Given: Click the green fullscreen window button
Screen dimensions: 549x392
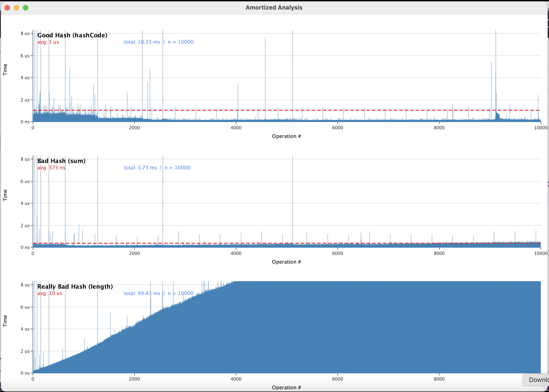Looking at the screenshot, I should click(25, 8).
